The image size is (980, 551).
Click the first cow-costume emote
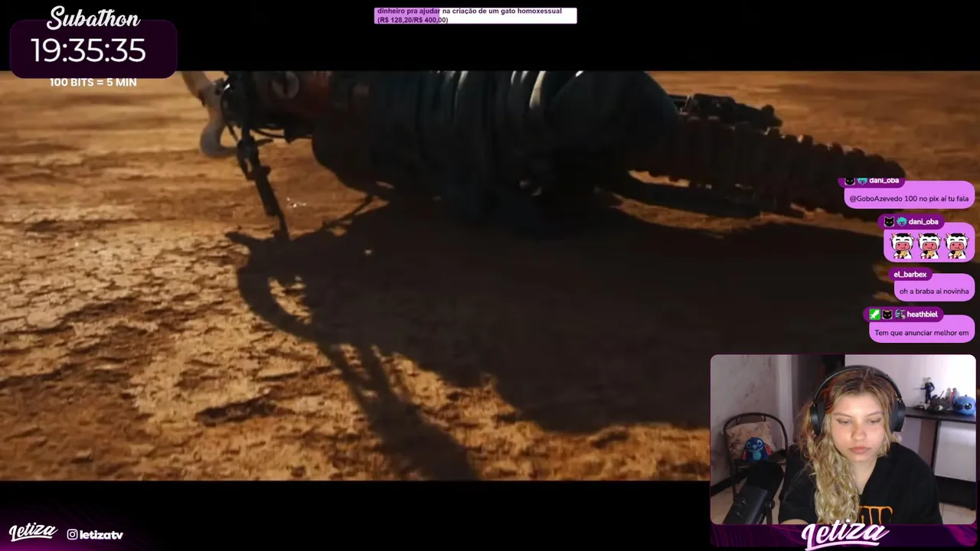pos(902,246)
